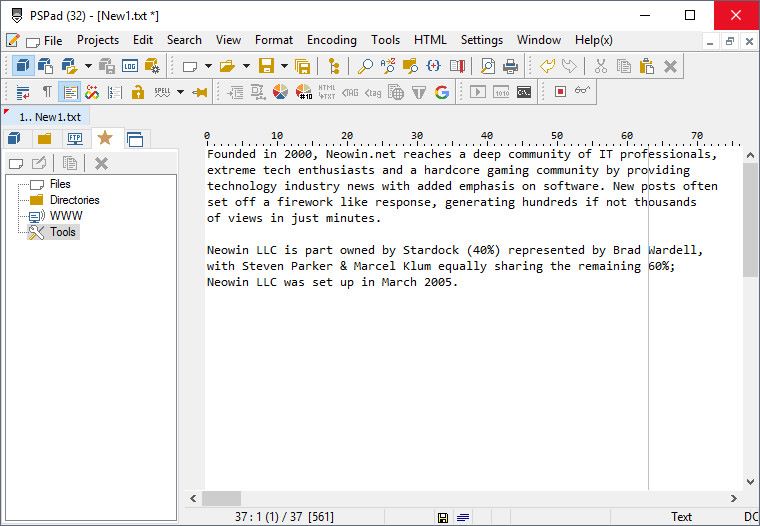Click the favorites panel delete X icon
This screenshot has width=760, height=526.
pyautogui.click(x=101, y=163)
